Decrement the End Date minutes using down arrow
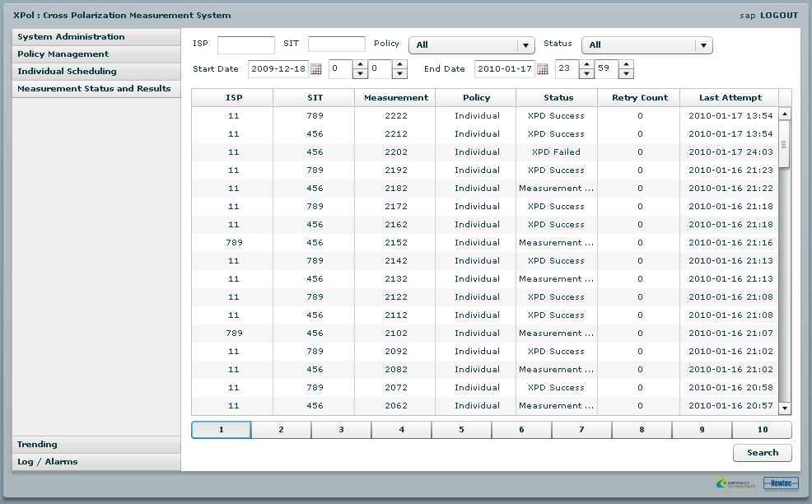Viewport: 812px width, 504px height. coord(626,73)
